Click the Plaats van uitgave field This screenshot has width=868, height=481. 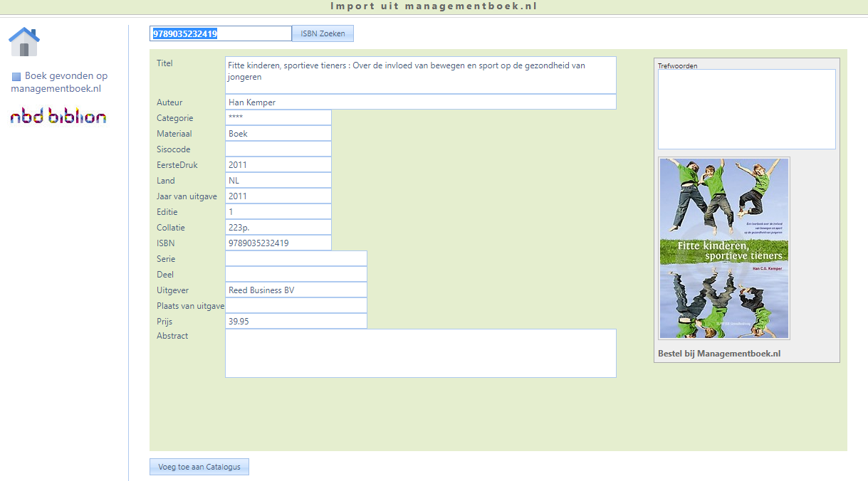pyautogui.click(x=296, y=306)
